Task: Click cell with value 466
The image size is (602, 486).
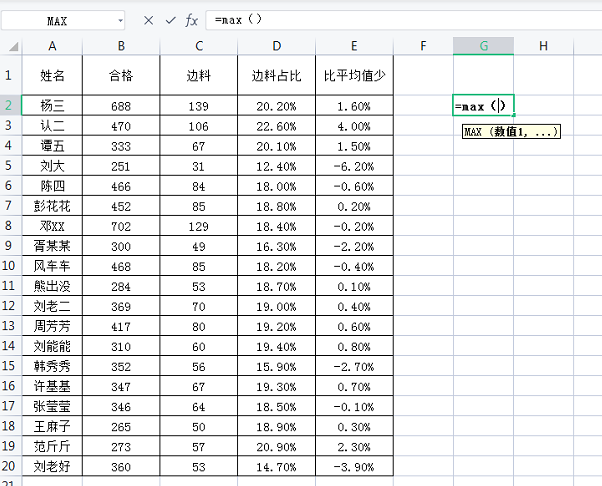Action: [x=121, y=186]
